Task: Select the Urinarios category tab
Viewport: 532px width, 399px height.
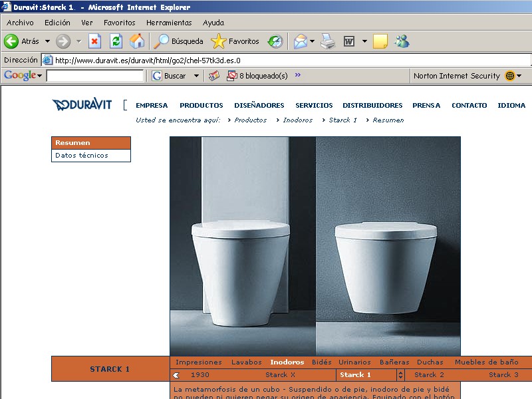Action: click(354, 362)
